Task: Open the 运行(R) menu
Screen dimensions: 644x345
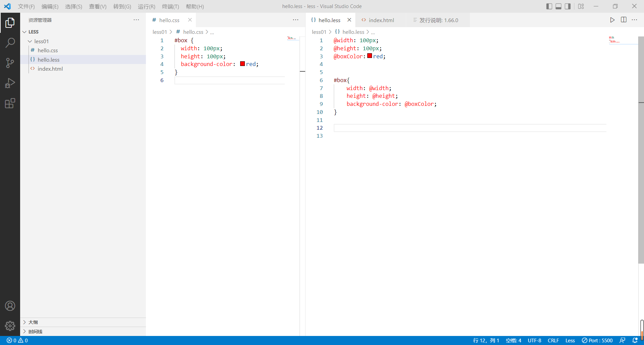Action: [147, 6]
